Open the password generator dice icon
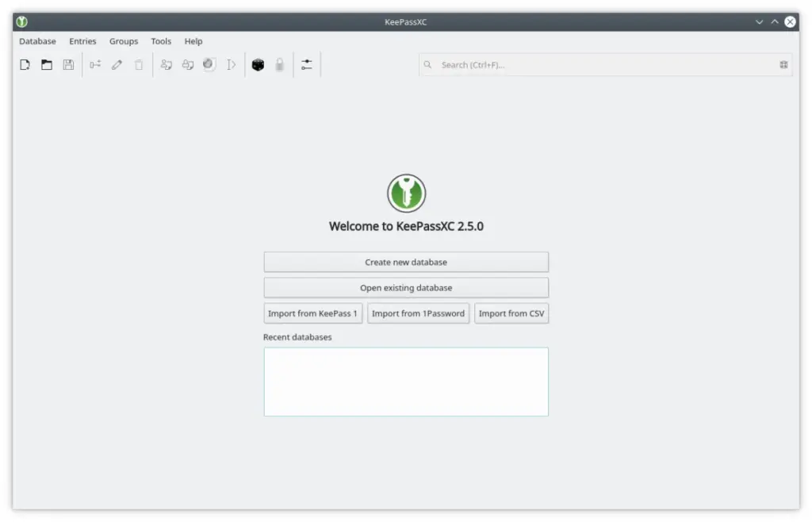This screenshot has height=522, width=812. click(258, 65)
